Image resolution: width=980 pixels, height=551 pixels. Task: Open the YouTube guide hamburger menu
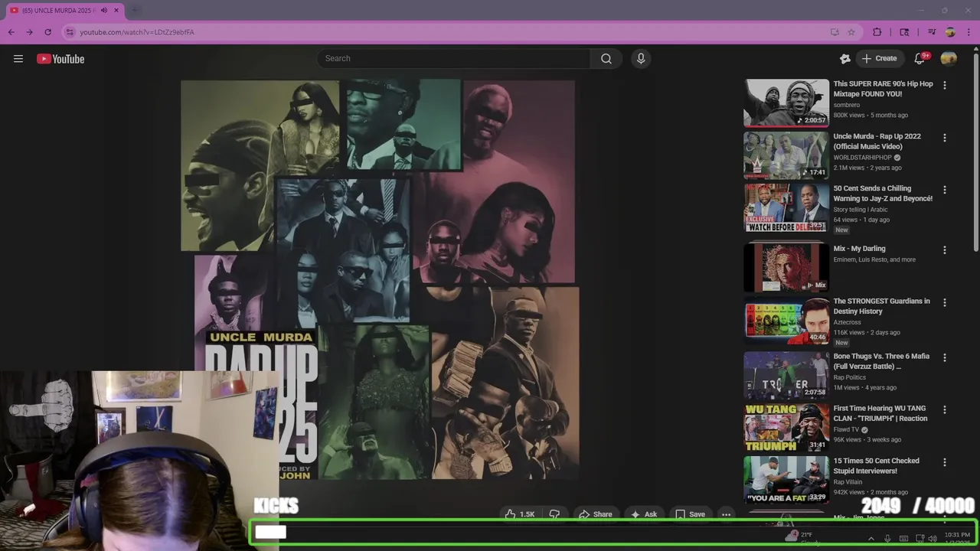18,59
